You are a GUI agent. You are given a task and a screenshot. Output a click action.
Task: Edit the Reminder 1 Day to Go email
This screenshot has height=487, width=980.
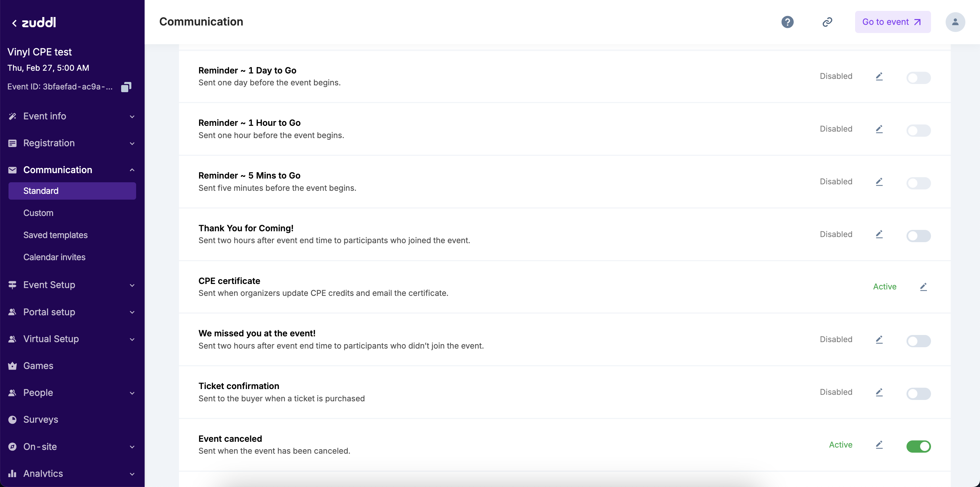879,77
